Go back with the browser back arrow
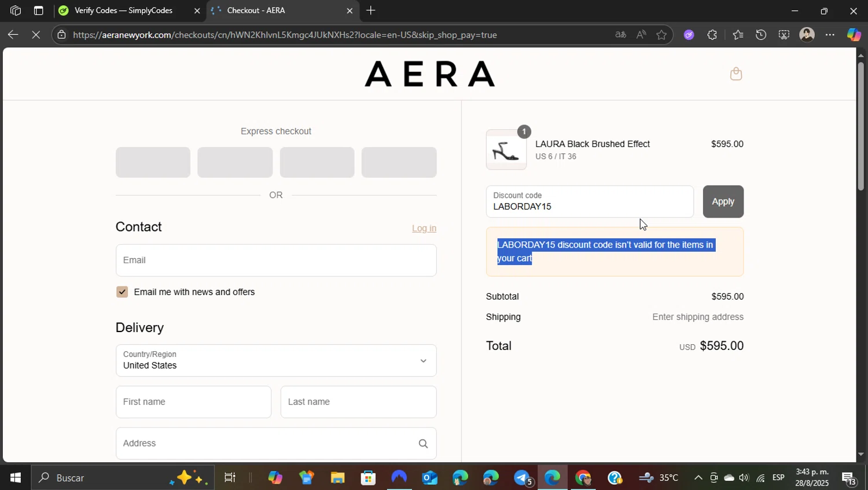The height and width of the screenshot is (490, 868). (13, 35)
